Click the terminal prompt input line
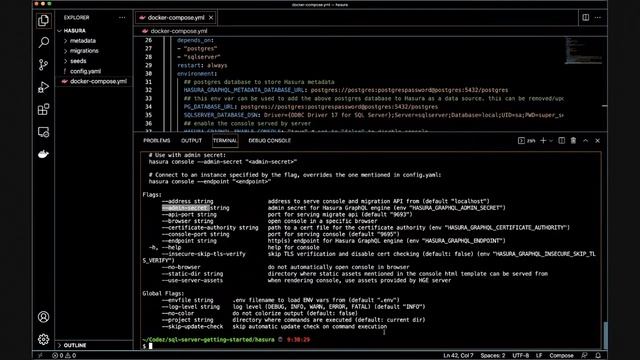Screen dimensions: 640x360 (x=371, y=346)
